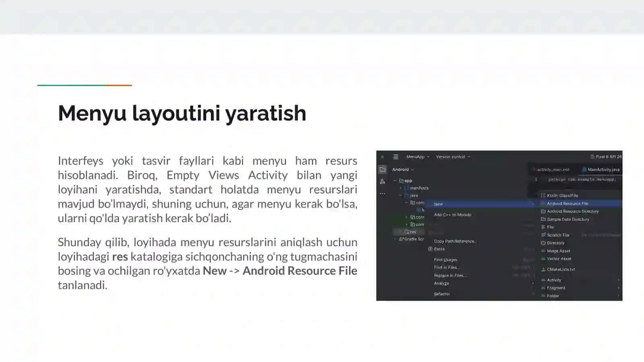This screenshot has width=644, height=362.
Task: Choose Add C++ to Module
Action: 452,215
